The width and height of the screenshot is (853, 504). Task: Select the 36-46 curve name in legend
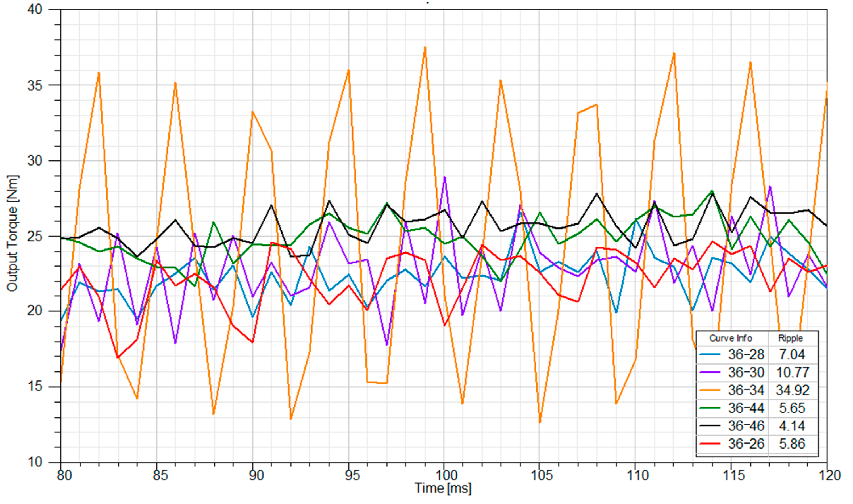click(x=746, y=426)
